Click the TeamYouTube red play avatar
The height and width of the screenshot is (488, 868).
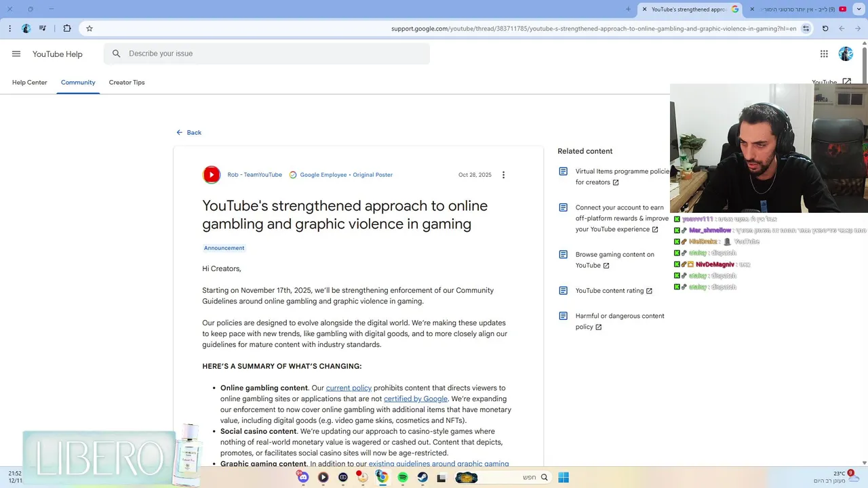tap(212, 175)
